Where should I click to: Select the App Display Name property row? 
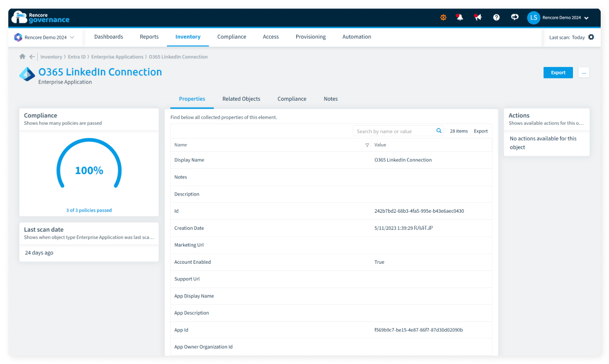pos(331,296)
